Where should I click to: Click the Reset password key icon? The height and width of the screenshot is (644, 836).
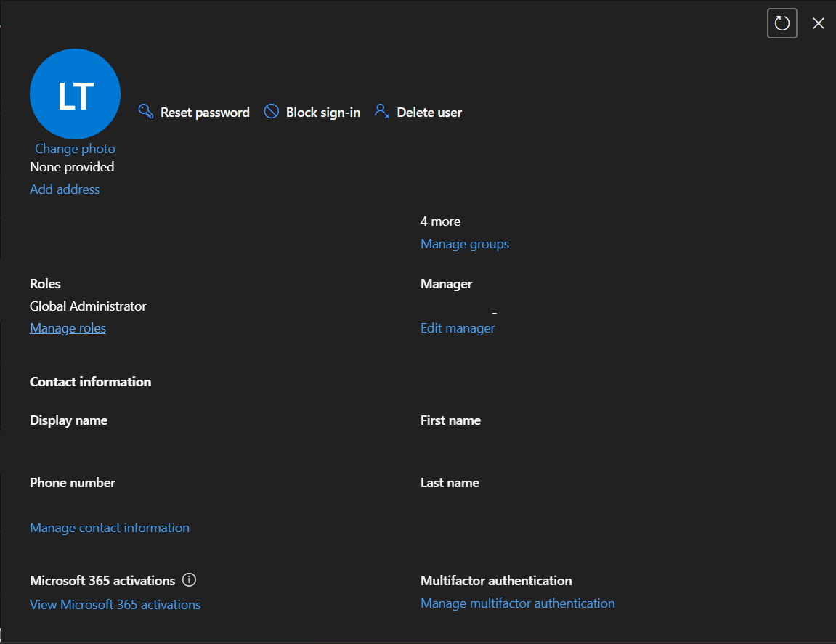[145, 111]
